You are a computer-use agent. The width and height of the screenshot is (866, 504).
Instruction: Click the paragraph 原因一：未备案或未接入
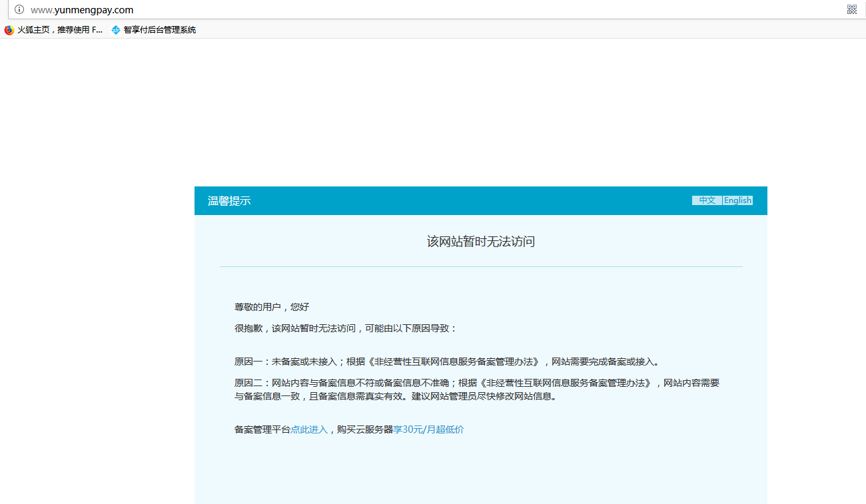[448, 362]
